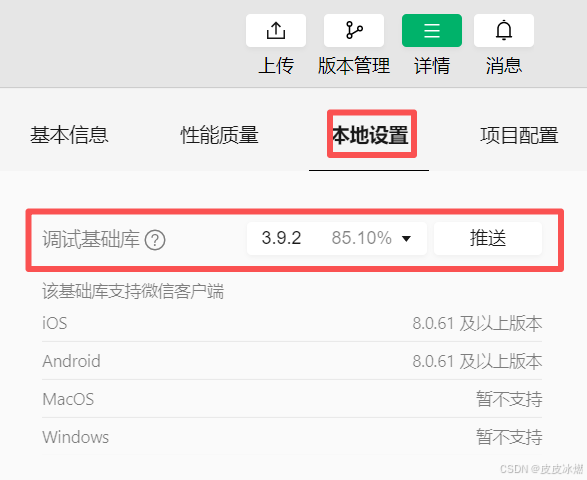Click 该基础库支持微信客户端 text
Screen dimensions: 587x480
pyautogui.click(x=133, y=291)
